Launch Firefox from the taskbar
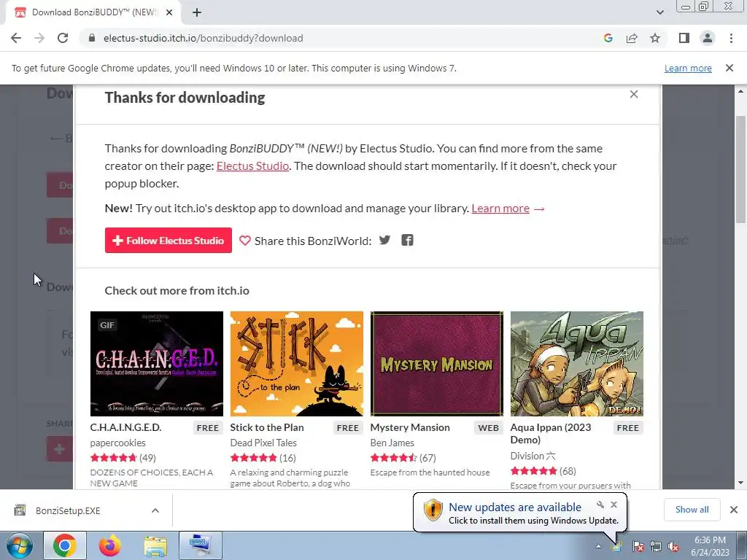This screenshot has width=747, height=560. (x=109, y=545)
